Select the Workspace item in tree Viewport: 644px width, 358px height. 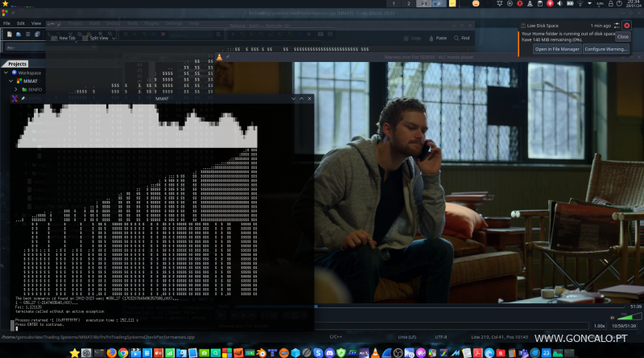[30, 72]
